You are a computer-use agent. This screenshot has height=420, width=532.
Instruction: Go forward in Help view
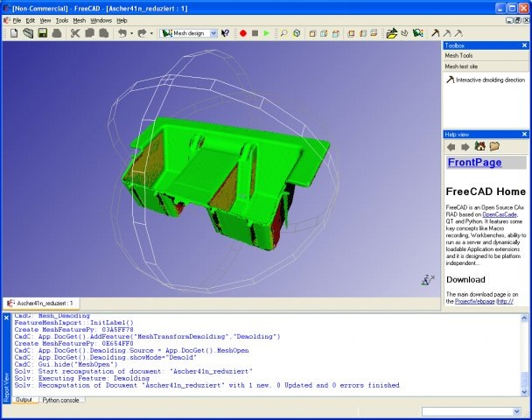tap(465, 147)
